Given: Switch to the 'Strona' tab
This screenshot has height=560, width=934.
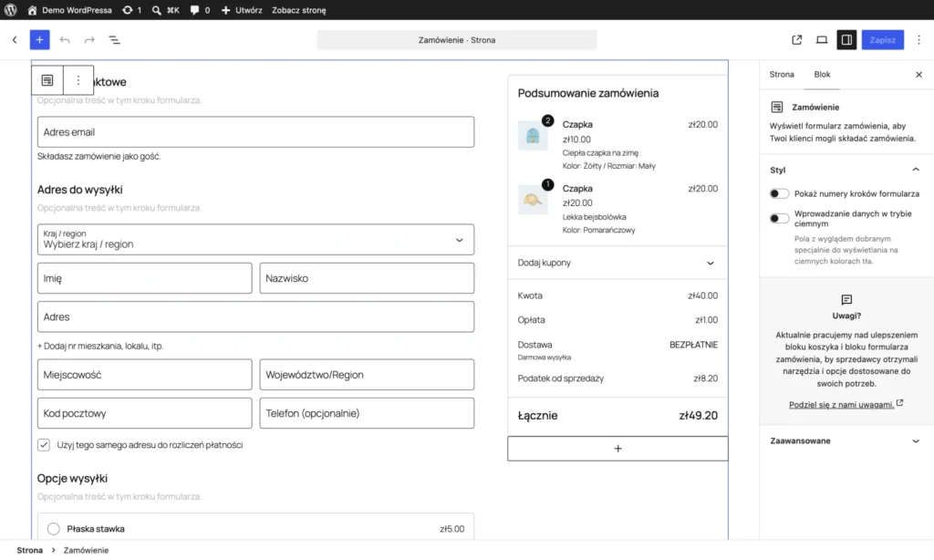Looking at the screenshot, I should coord(782,75).
